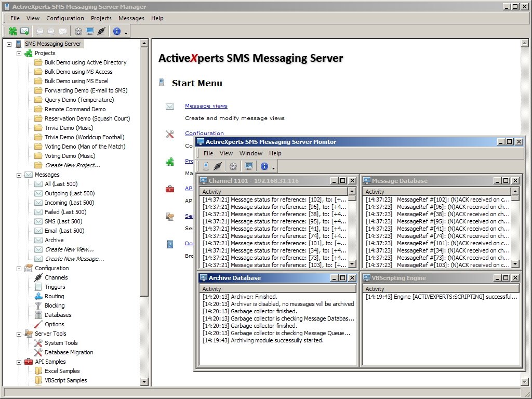Open the Window menu in the Monitor
Viewport: 532px width, 399px height.
[250, 153]
